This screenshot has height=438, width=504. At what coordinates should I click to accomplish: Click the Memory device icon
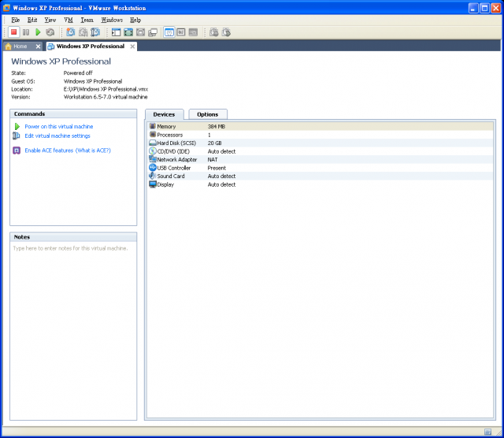[x=153, y=126]
